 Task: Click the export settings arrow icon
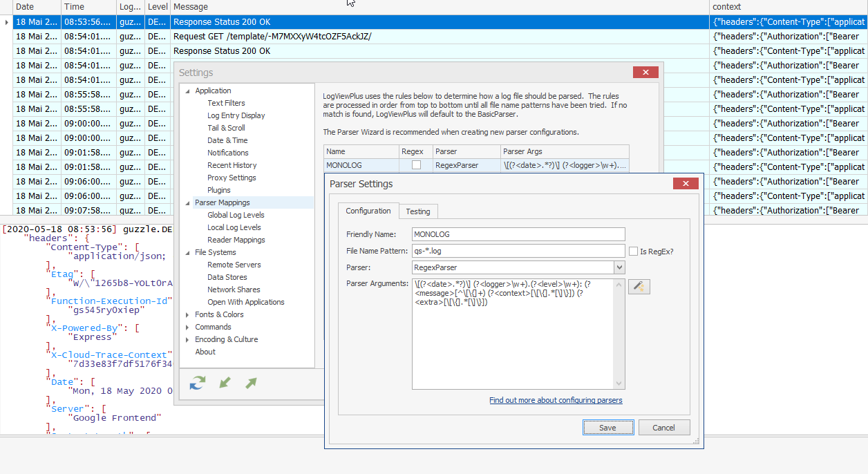[x=251, y=383]
